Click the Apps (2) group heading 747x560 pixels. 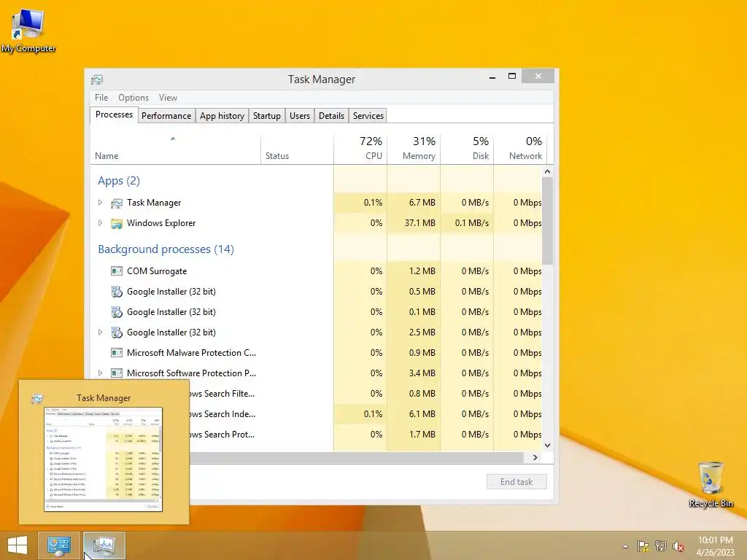pos(119,181)
